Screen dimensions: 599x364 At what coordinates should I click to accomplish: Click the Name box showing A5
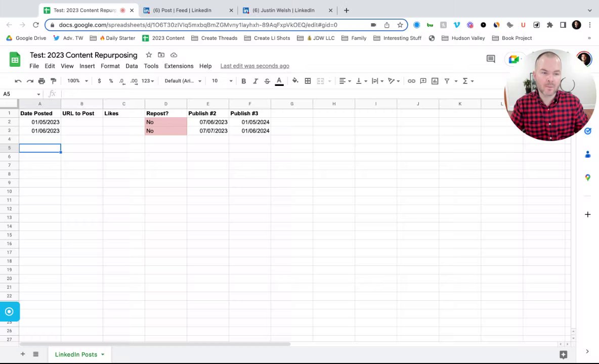point(22,94)
